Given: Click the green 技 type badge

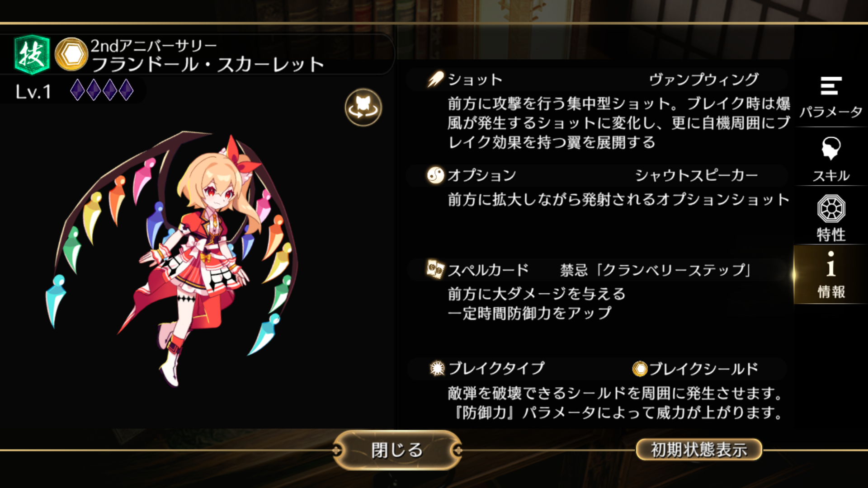Looking at the screenshot, I should [x=32, y=55].
